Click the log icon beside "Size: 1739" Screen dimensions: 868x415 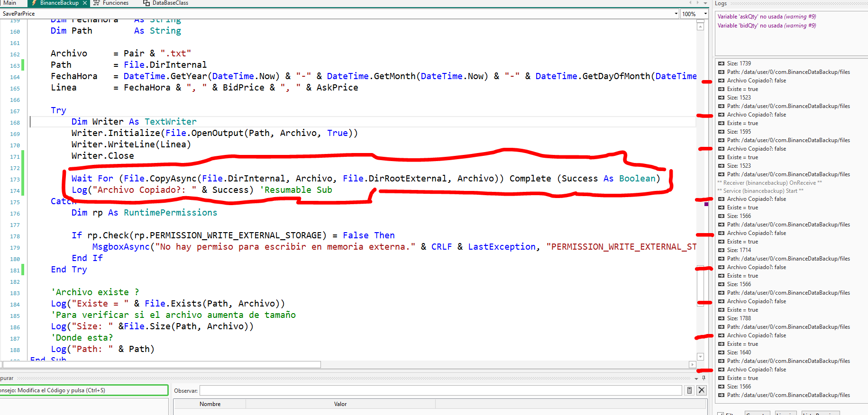pyautogui.click(x=721, y=63)
